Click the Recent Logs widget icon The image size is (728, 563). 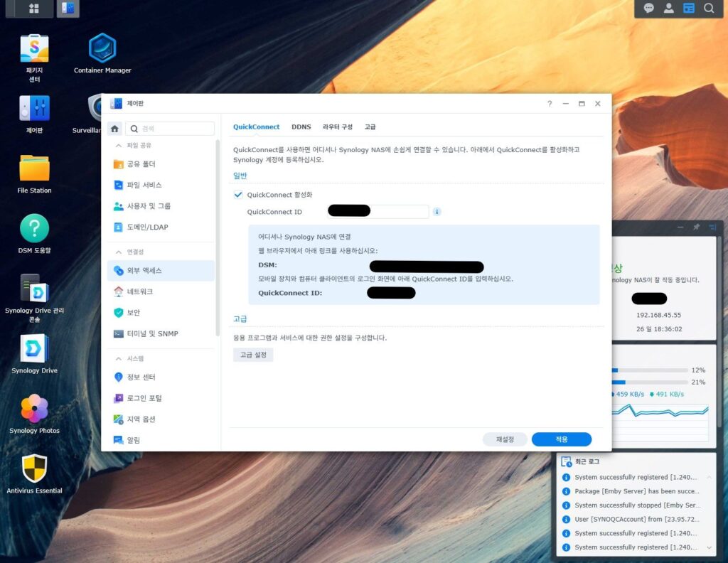pos(566,461)
